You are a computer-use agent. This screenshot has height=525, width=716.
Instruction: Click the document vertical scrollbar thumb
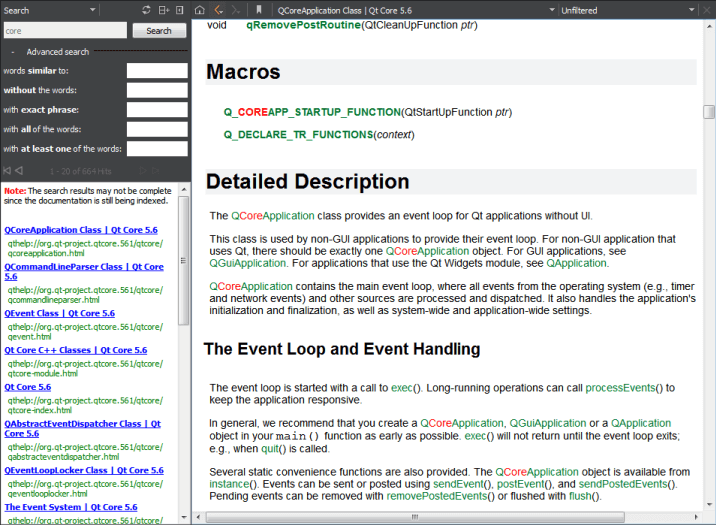(709, 112)
